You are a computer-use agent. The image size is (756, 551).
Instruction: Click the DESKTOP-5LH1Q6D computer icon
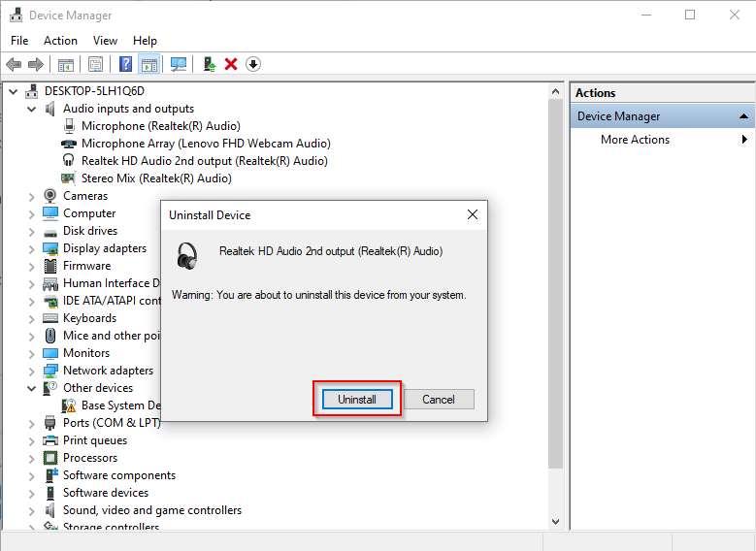32,91
